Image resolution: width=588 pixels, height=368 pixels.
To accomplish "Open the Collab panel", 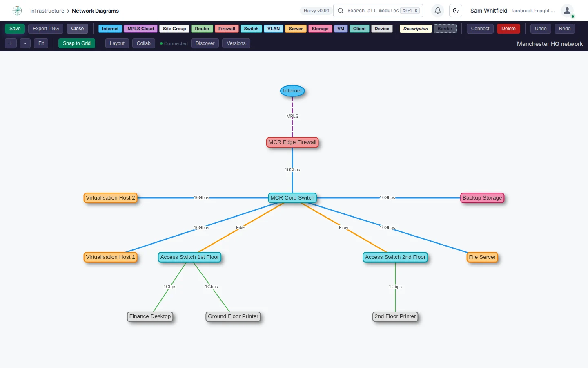I will click(144, 43).
